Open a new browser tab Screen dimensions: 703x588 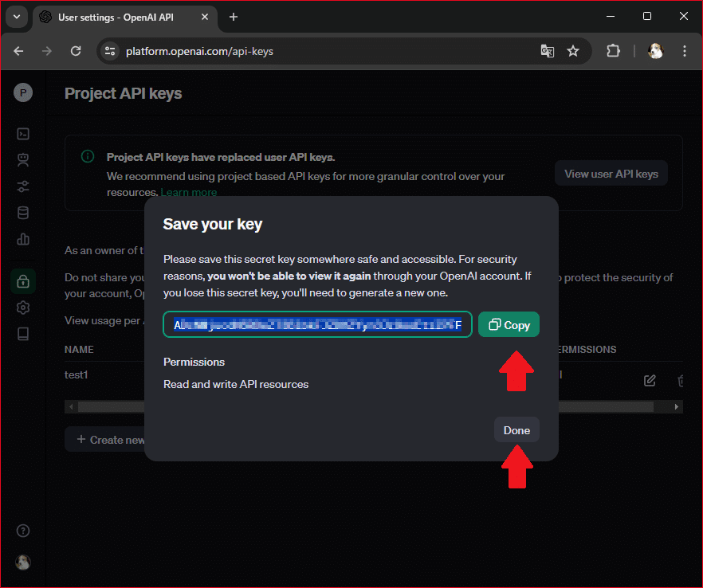pyautogui.click(x=234, y=17)
